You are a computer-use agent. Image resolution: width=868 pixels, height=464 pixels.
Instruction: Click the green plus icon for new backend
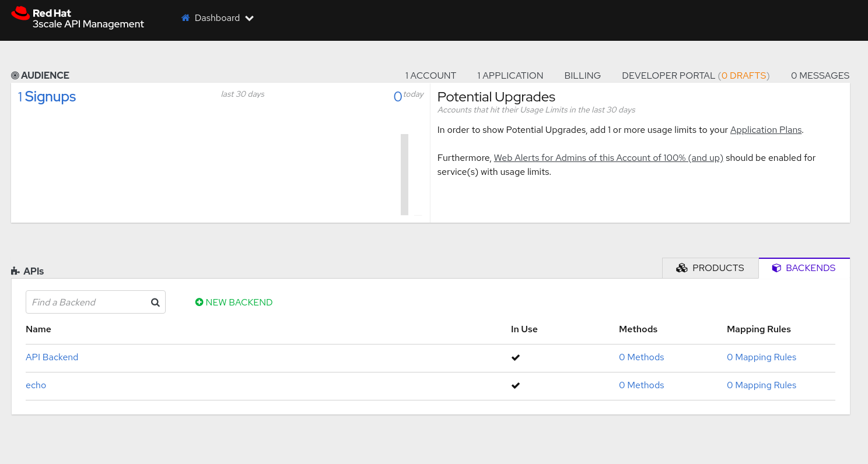[199, 302]
